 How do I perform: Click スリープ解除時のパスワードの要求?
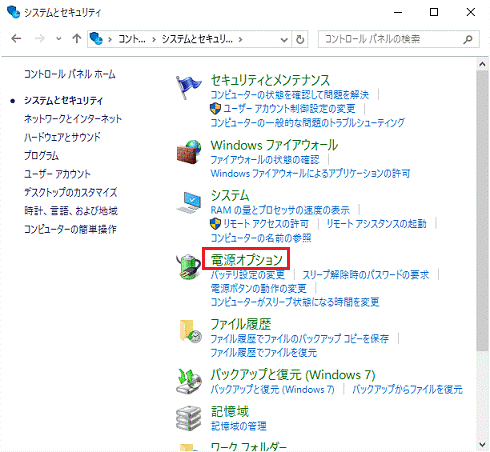(x=366, y=275)
